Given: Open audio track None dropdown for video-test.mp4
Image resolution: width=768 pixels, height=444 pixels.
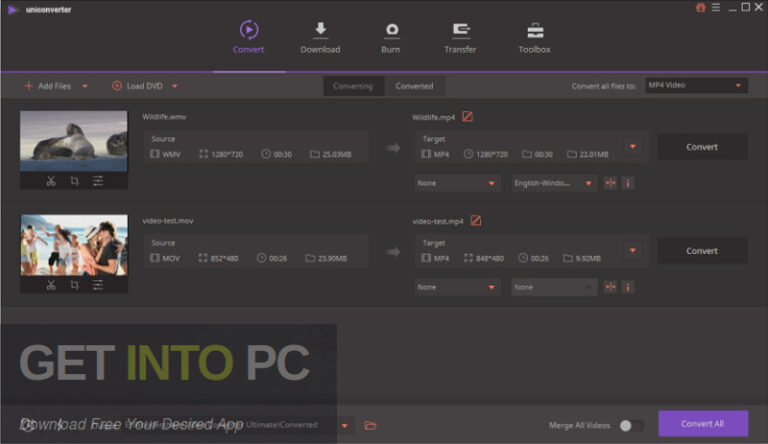Looking at the screenshot, I should click(x=554, y=287).
